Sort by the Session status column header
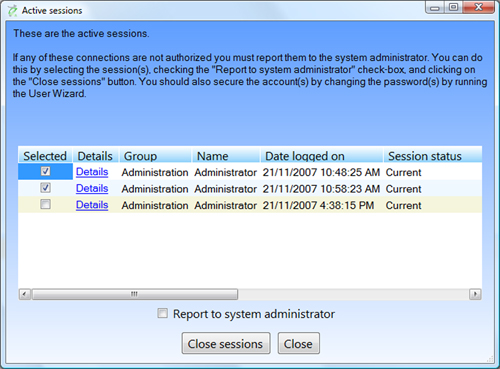 pyautogui.click(x=433, y=156)
